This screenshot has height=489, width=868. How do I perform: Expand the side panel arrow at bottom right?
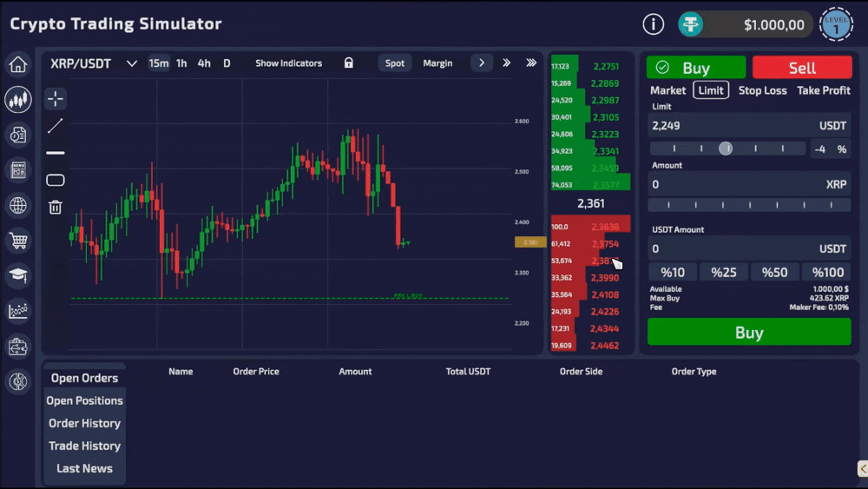click(x=863, y=468)
